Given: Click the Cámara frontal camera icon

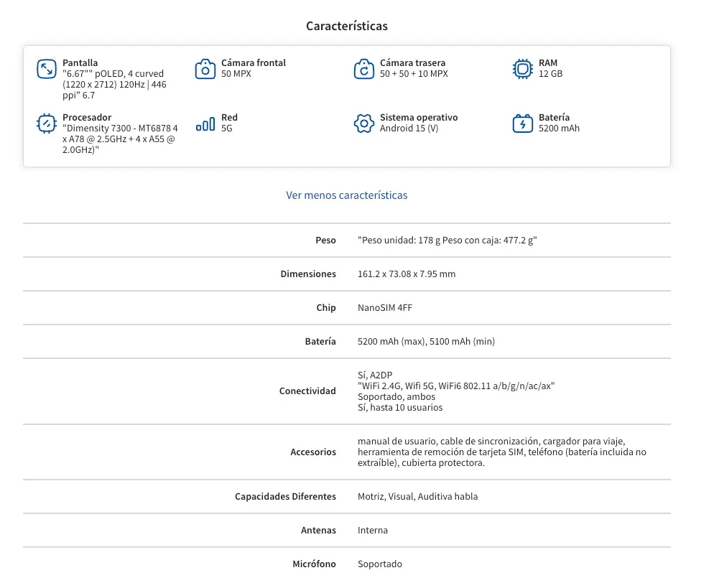Looking at the screenshot, I should click(205, 69).
